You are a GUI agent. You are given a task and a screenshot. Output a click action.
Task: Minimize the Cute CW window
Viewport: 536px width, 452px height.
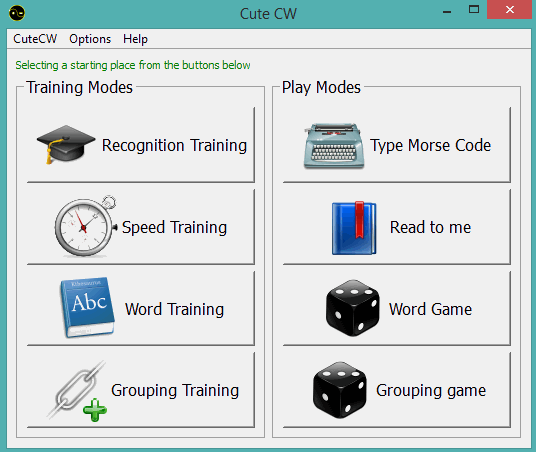[x=447, y=11]
